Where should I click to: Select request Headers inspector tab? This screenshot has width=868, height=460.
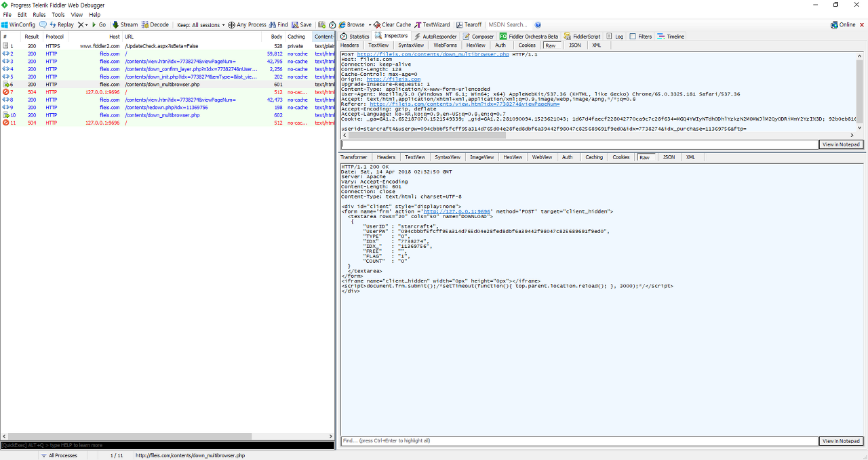click(x=350, y=45)
